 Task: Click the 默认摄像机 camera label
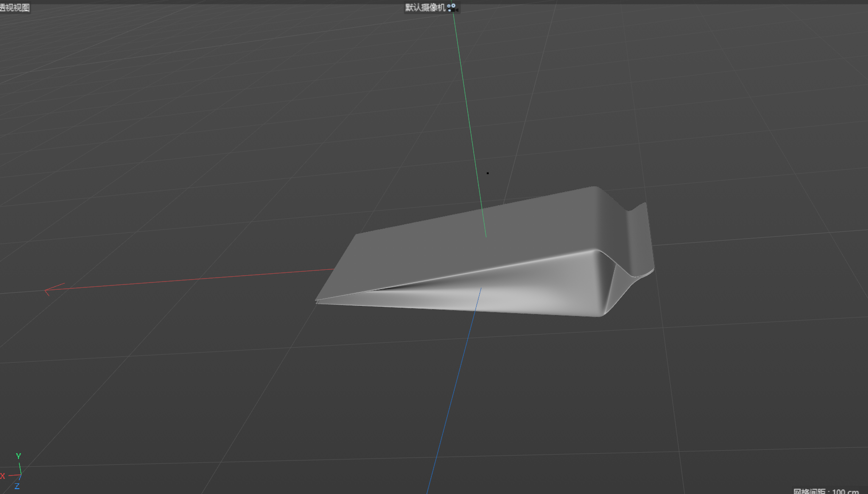(x=425, y=7)
